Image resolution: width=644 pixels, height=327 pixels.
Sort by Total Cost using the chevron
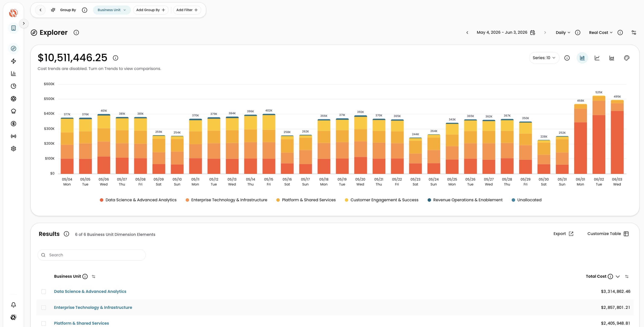618,276
